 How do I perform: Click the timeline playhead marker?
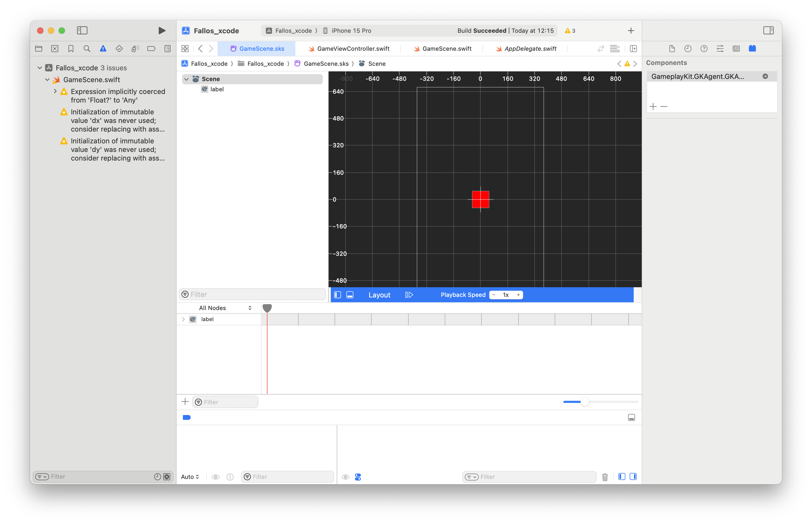[267, 308]
